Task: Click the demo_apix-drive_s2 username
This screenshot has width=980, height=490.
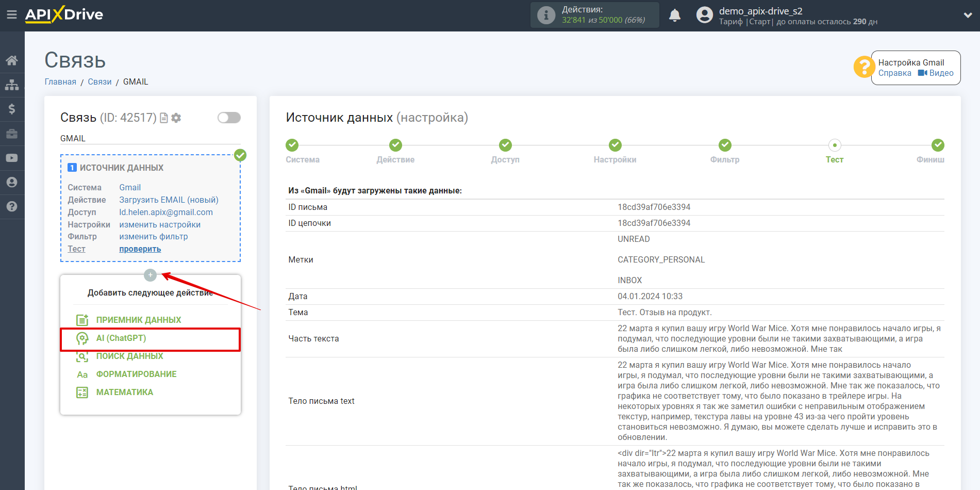Action: 760,11
